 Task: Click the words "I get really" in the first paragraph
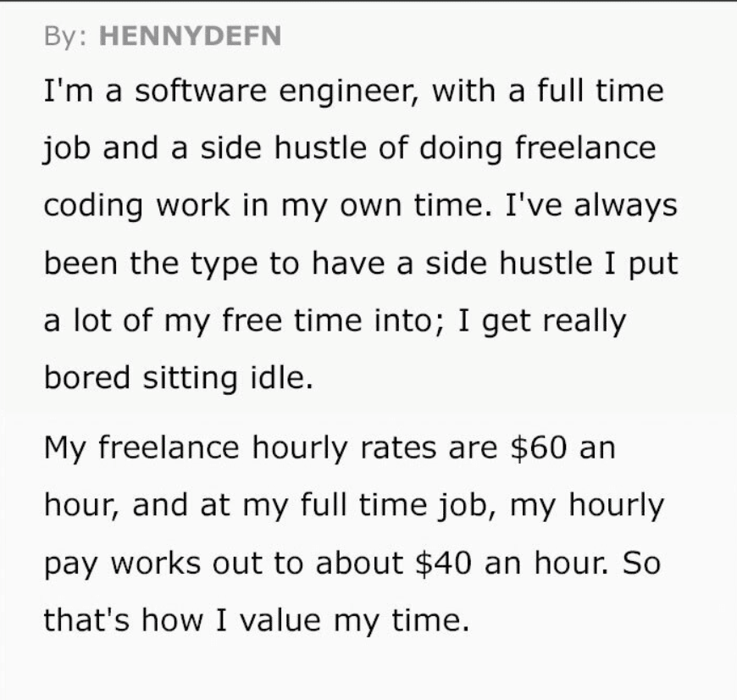(x=541, y=322)
